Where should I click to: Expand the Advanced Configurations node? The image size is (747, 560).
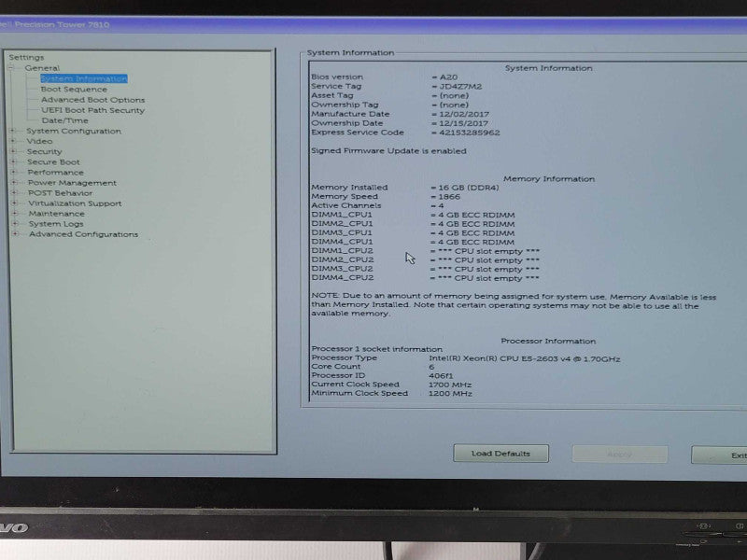15,234
